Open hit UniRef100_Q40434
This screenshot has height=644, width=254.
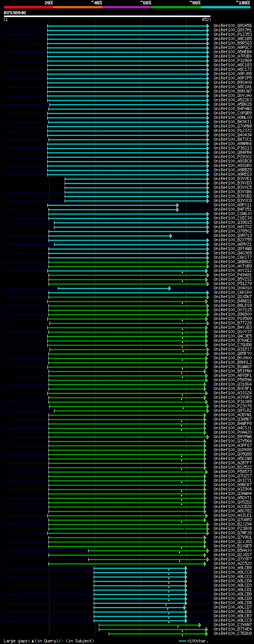tap(233, 135)
